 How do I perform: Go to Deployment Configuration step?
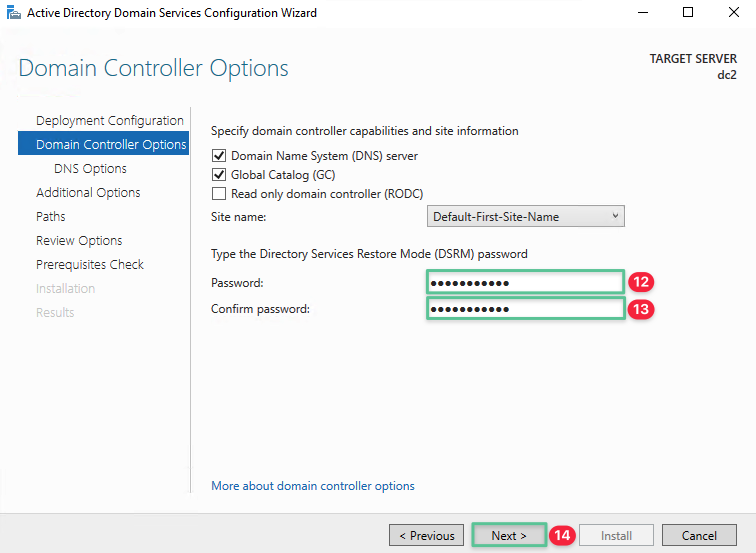tap(109, 121)
